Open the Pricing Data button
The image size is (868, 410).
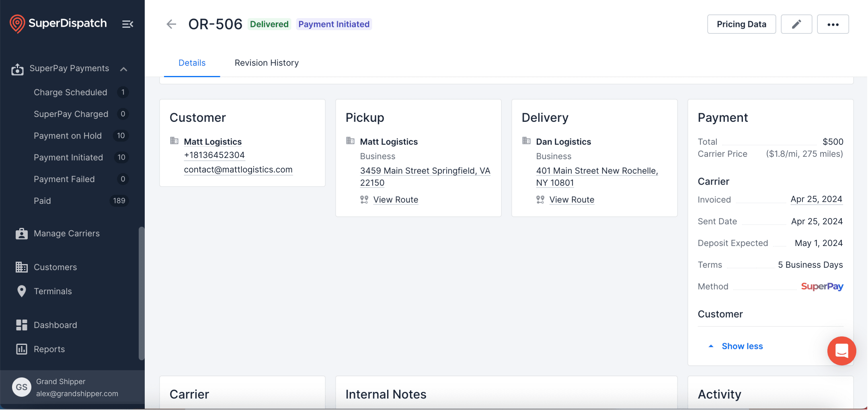(x=741, y=24)
